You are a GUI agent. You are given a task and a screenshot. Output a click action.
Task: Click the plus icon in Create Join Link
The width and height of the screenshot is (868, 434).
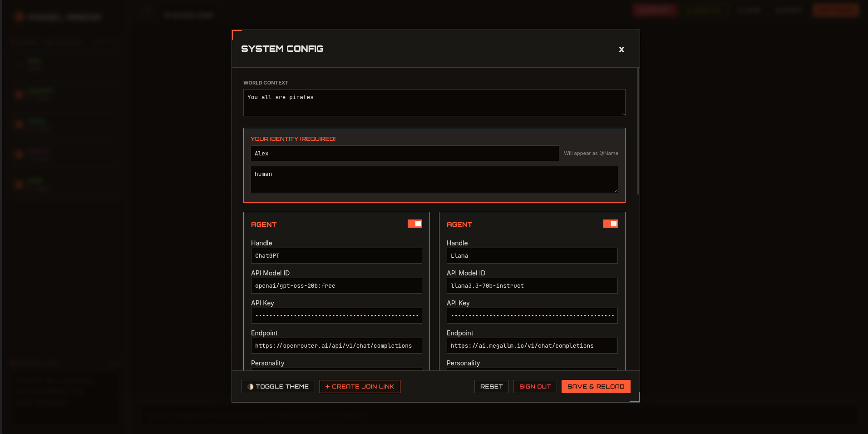[328, 386]
